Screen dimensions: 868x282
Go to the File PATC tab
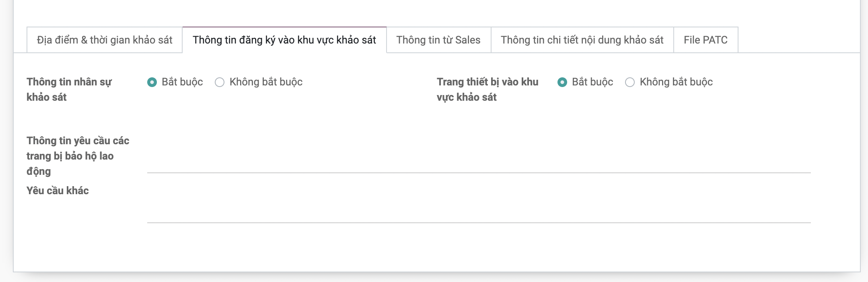[x=705, y=40]
